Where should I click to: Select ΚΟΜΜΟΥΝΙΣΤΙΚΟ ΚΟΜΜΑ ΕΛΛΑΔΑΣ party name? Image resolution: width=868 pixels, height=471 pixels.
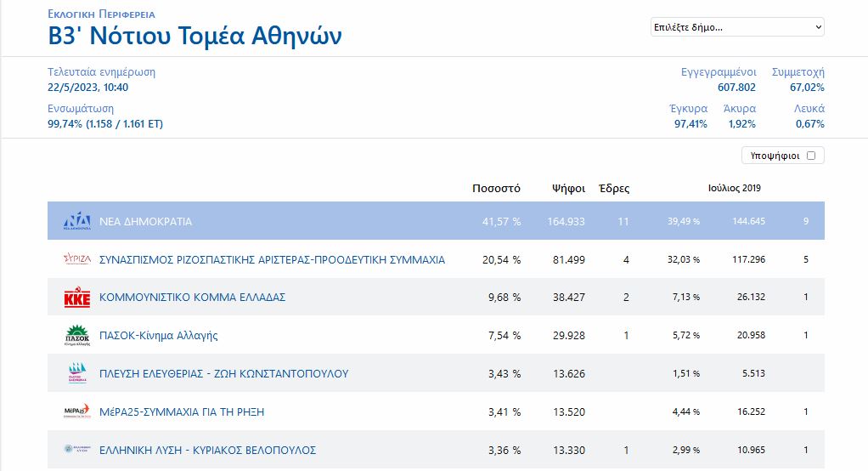(192, 298)
